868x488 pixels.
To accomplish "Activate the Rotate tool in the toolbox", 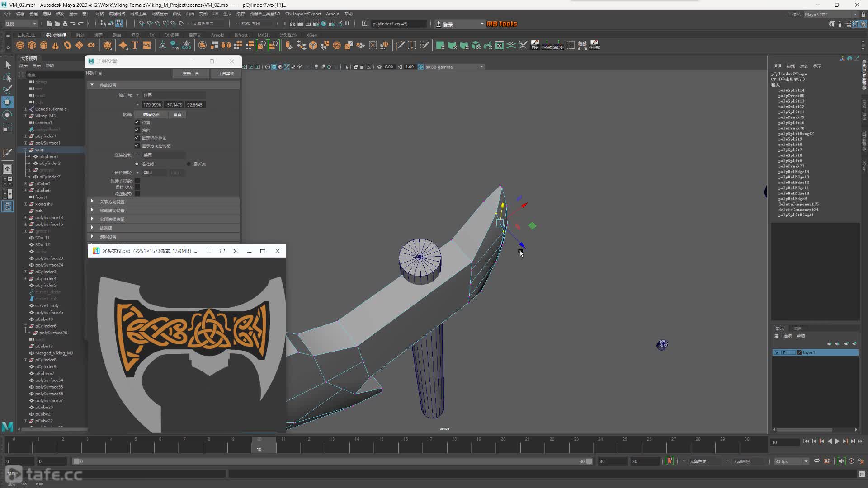I will pos(8,115).
